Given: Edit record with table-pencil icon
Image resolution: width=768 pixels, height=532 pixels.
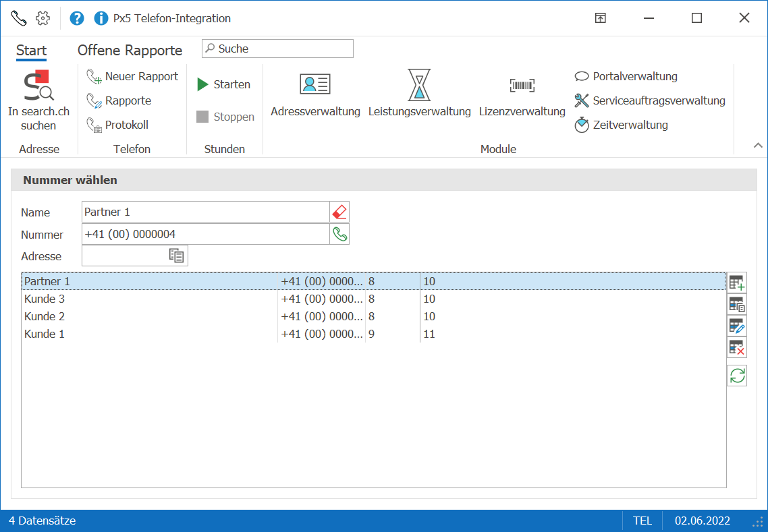Looking at the screenshot, I should 737,326.
